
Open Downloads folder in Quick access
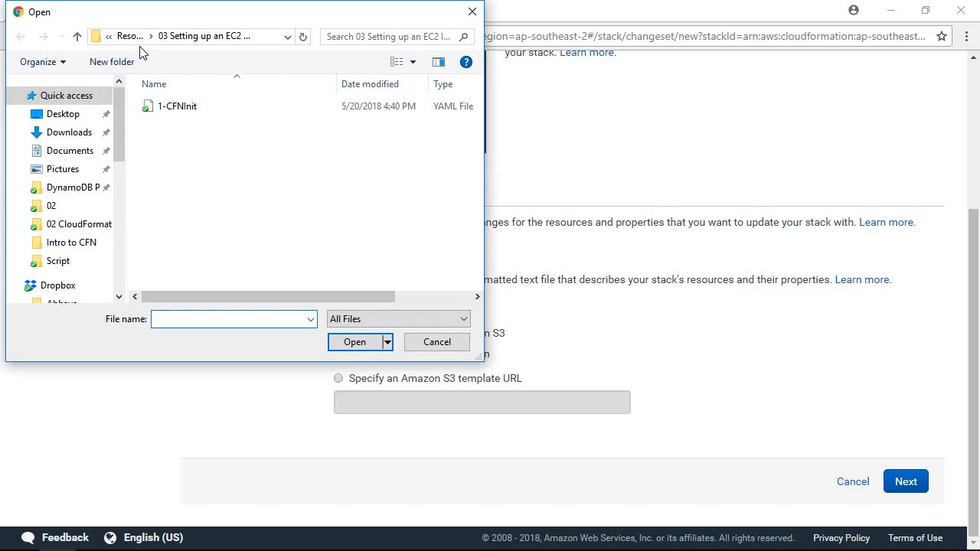point(69,132)
